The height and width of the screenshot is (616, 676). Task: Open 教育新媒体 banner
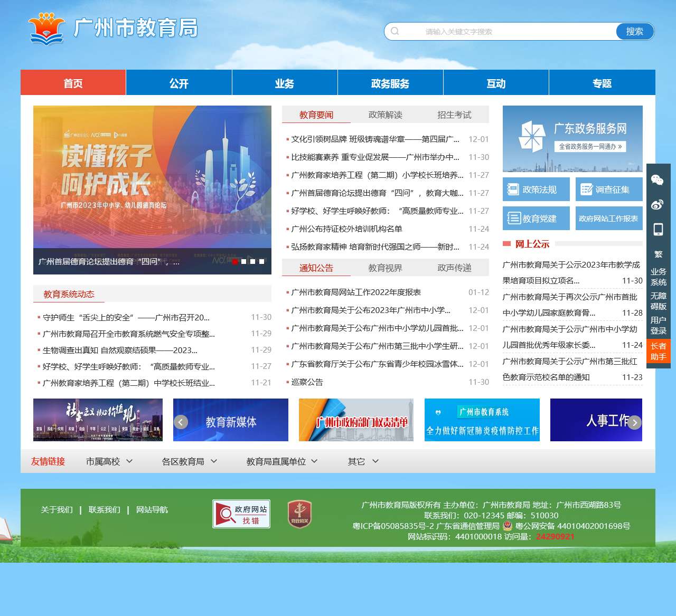point(231,420)
